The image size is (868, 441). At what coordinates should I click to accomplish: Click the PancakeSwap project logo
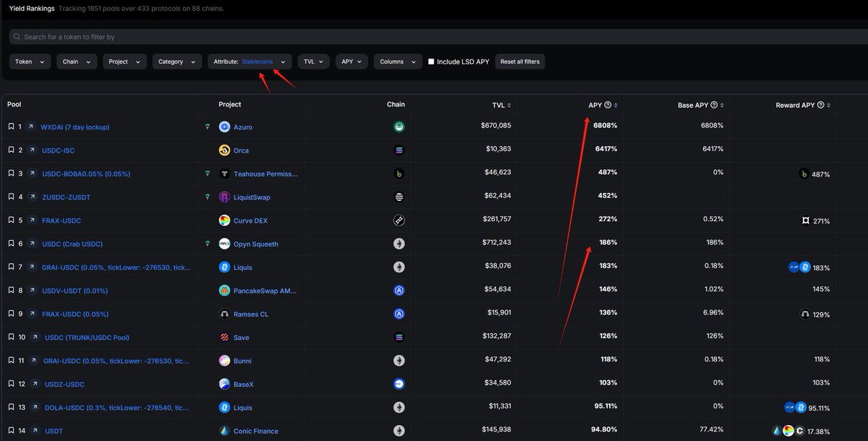pos(224,291)
